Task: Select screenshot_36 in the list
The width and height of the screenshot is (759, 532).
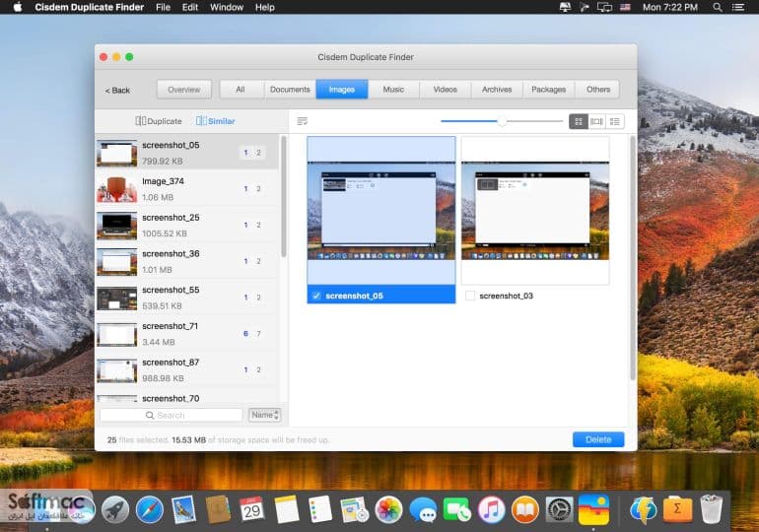Action: coord(187,261)
